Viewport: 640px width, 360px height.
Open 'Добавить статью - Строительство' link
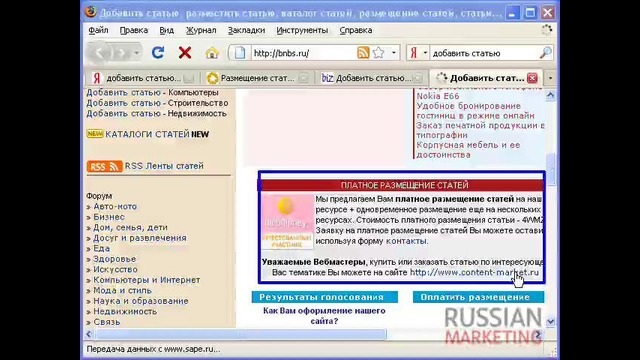click(157, 103)
